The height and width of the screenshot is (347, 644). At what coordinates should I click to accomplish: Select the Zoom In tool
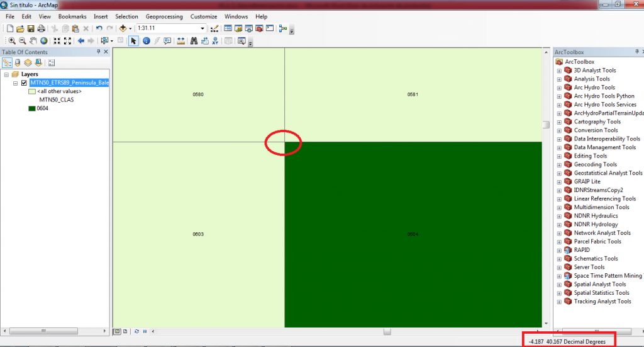point(12,41)
